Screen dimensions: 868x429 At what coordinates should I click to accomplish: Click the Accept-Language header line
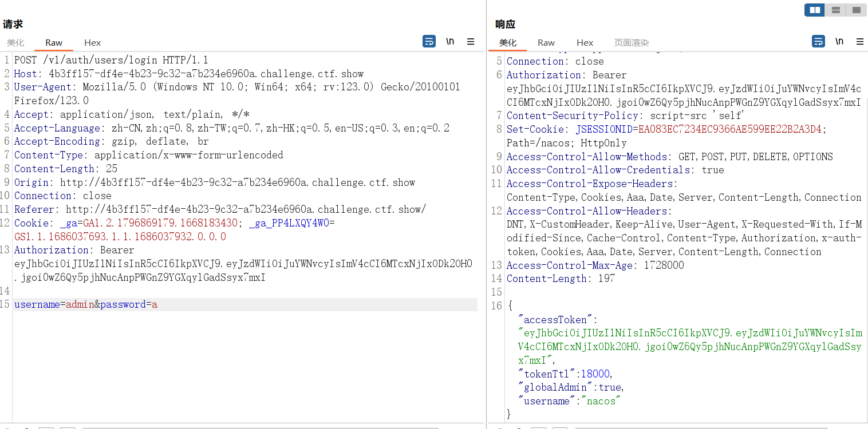[232, 128]
